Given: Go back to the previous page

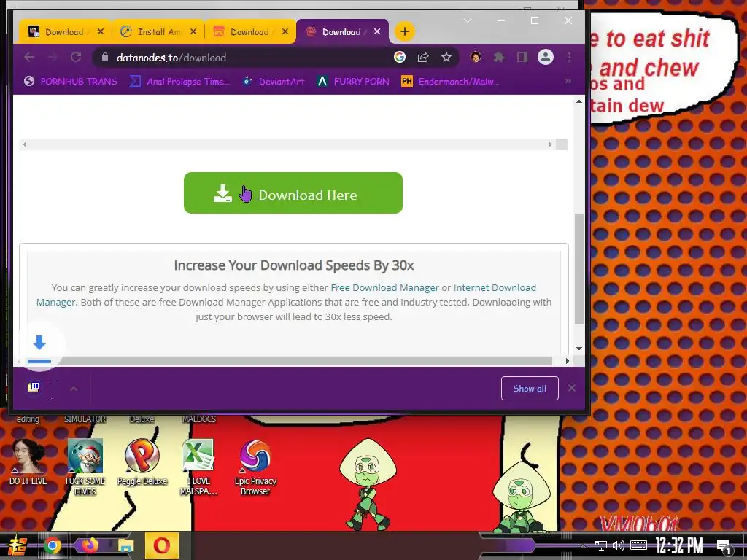Looking at the screenshot, I should 29,57.
